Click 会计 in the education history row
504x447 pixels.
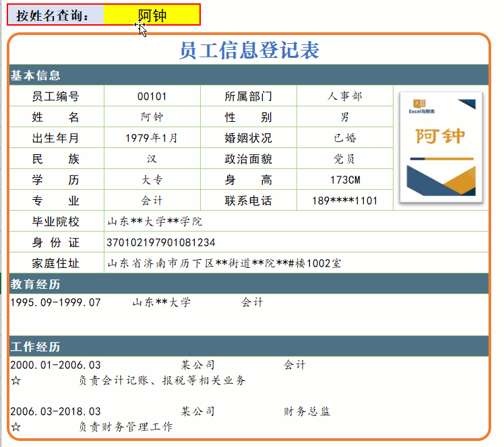pyautogui.click(x=252, y=302)
